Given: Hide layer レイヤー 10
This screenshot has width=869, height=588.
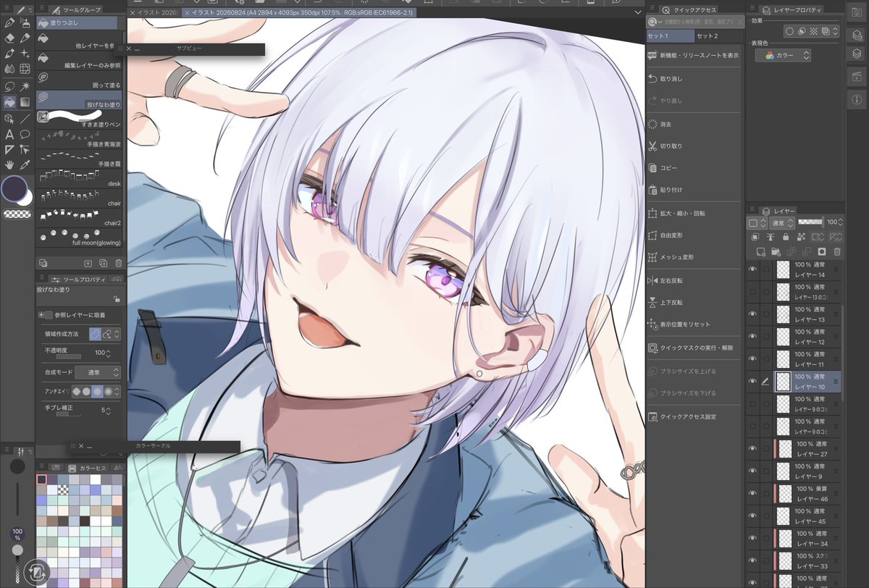Looking at the screenshot, I should coord(752,382).
